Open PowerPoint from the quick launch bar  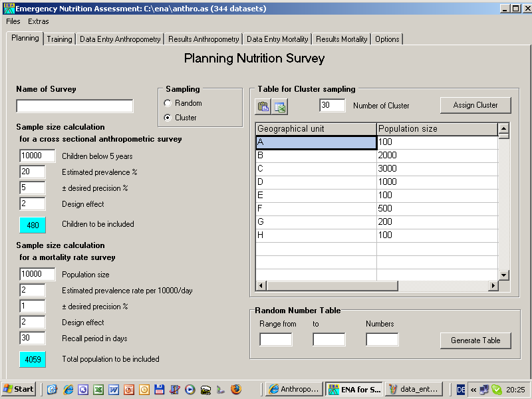point(129,390)
